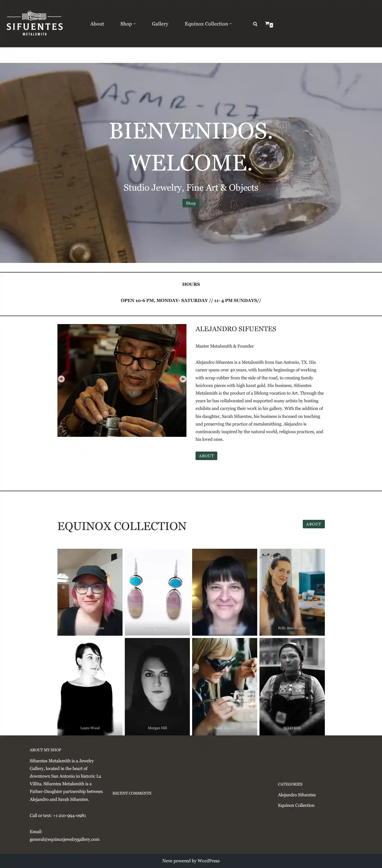Follow the WordPress link in footer
382x868 pixels.
click(x=208, y=861)
